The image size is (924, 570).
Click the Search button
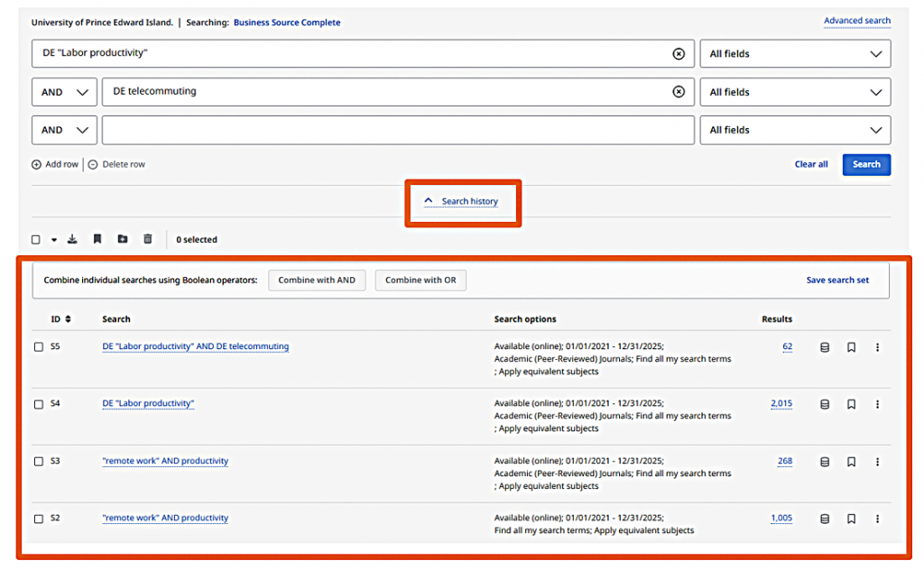point(866,164)
